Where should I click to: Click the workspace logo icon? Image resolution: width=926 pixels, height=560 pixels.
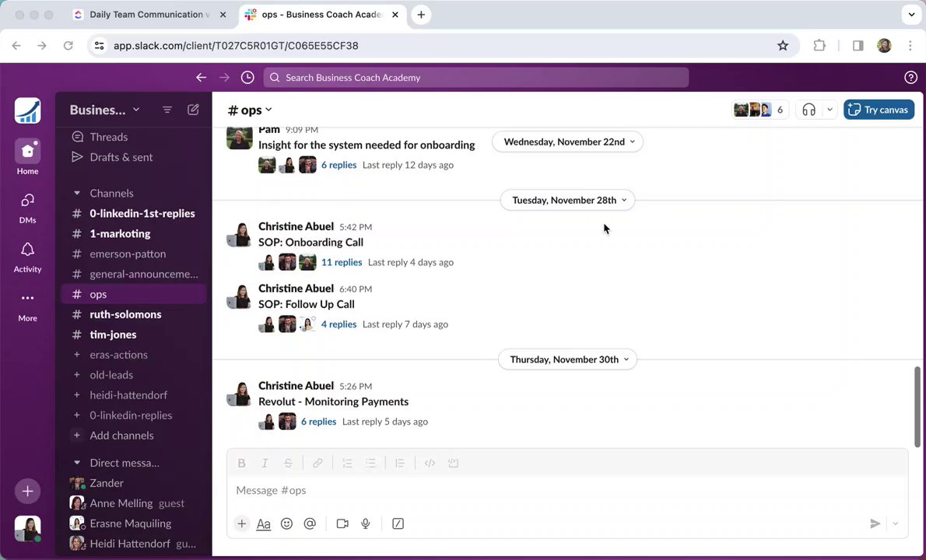[28, 110]
